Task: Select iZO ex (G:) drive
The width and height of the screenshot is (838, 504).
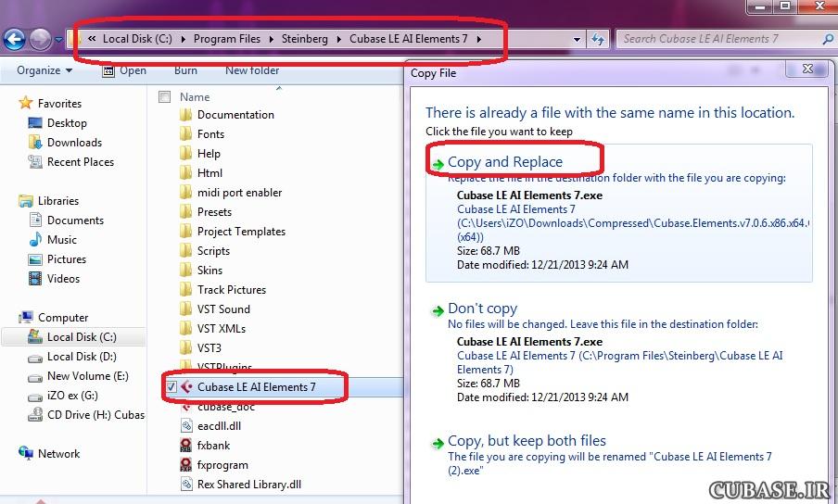Action: tap(72, 396)
